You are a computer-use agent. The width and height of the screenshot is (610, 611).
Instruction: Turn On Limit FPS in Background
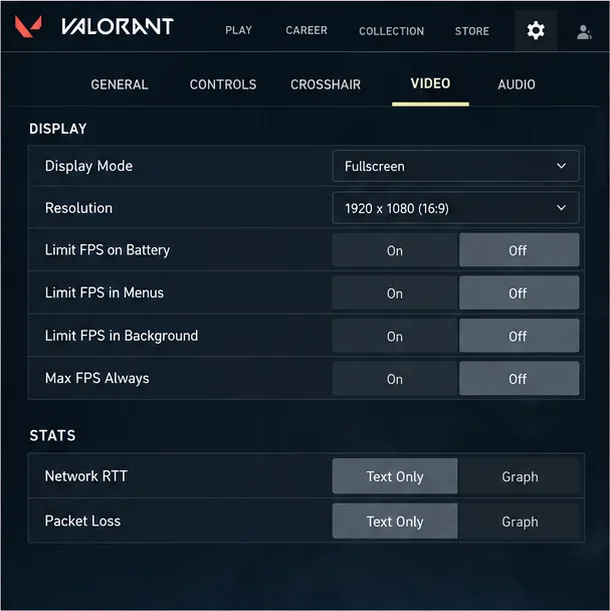[395, 336]
